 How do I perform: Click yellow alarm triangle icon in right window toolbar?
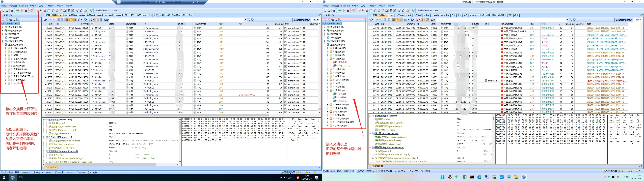[x=408, y=11]
